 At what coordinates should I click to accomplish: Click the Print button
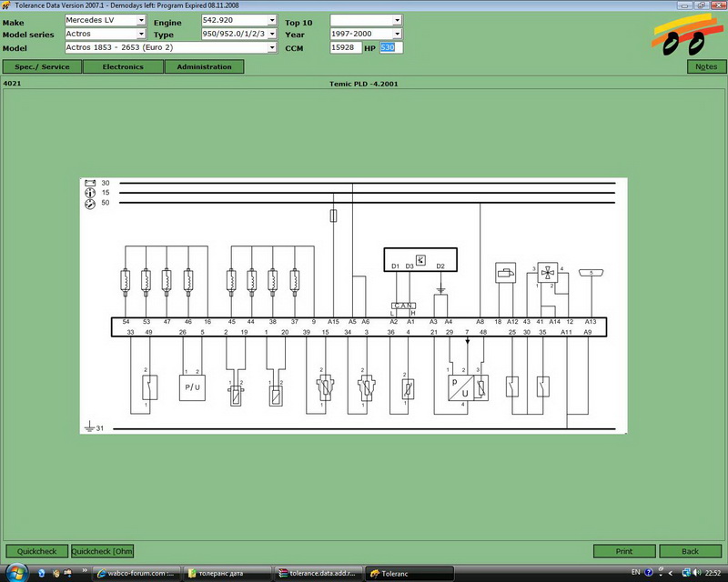624,551
